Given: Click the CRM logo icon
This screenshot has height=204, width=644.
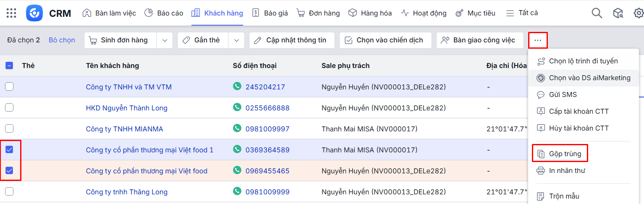Looking at the screenshot, I should (34, 13).
